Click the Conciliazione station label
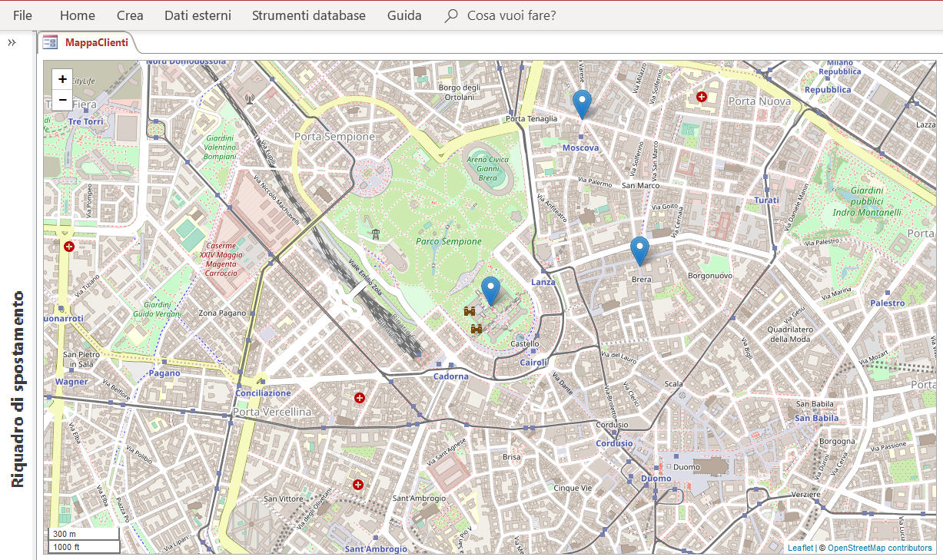Viewport: 943px width, 560px height. click(264, 393)
